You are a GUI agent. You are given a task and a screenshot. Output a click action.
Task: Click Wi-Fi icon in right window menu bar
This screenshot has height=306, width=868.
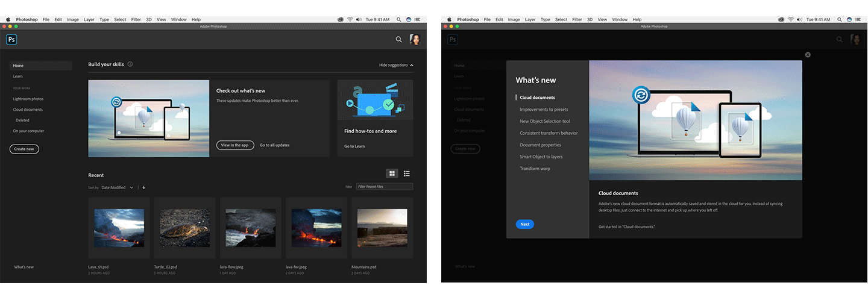(791, 19)
